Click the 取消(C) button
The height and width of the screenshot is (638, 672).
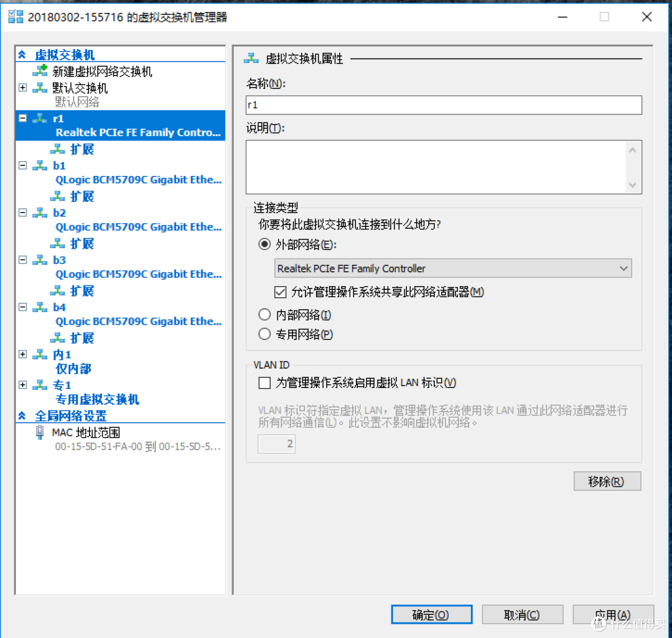523,615
